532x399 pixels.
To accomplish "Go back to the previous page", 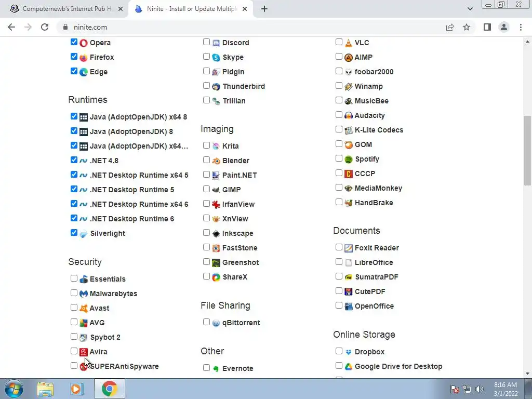I will tap(11, 27).
